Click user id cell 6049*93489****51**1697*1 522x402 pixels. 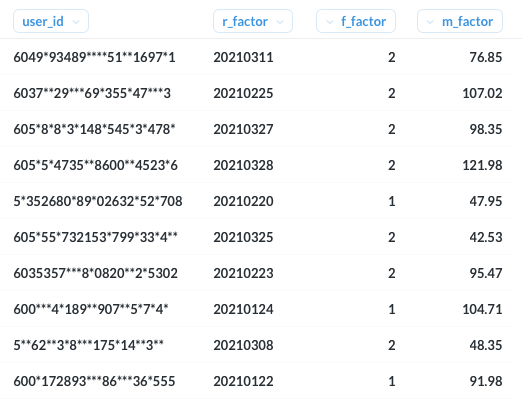click(94, 57)
